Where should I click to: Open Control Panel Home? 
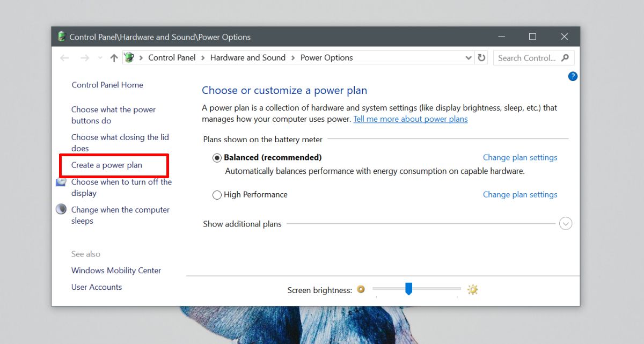[x=107, y=85]
